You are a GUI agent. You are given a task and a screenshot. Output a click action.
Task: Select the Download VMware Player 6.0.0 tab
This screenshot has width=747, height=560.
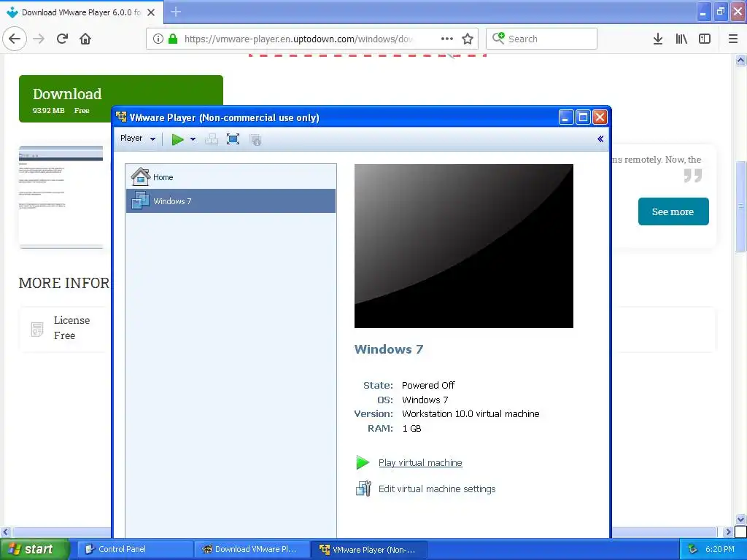82,12
